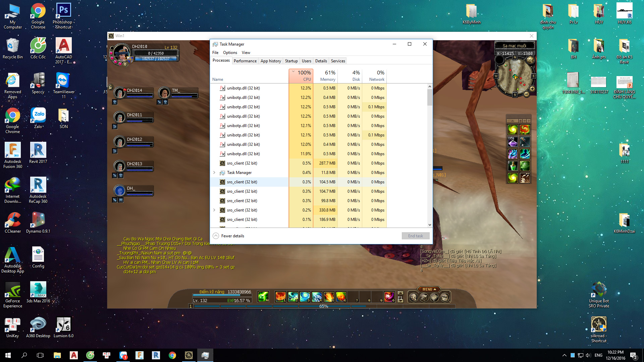Click the green skill in slot M
This screenshot has height=362, width=644.
[263, 297]
